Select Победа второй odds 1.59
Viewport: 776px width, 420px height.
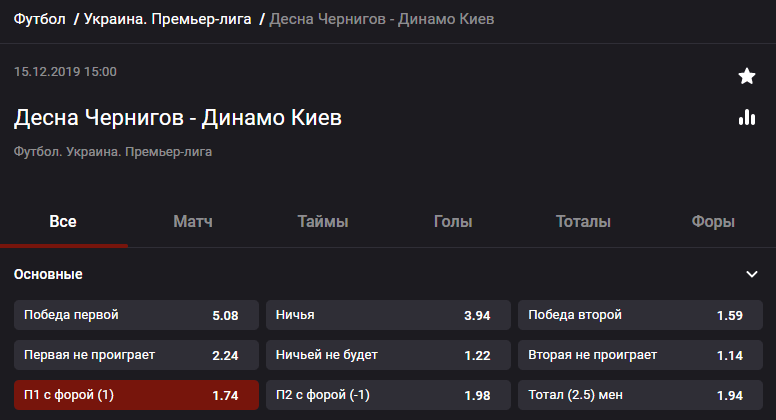(x=640, y=315)
